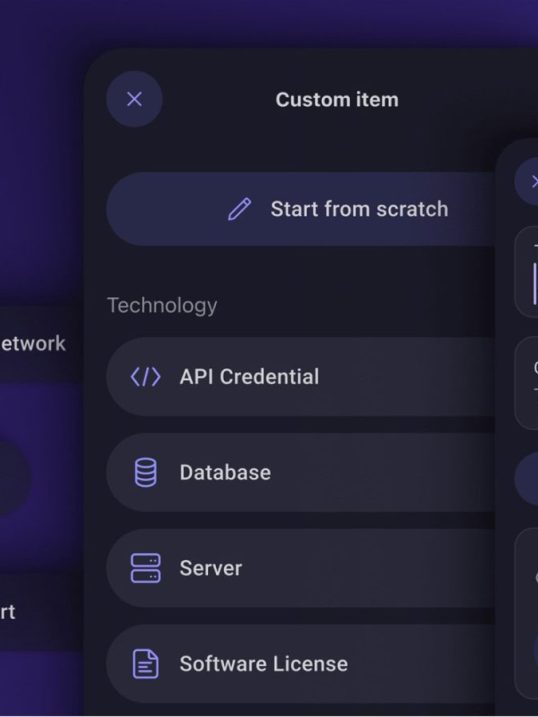This screenshot has width=538, height=717.
Task: Click the Technology section heading
Action: (x=162, y=305)
